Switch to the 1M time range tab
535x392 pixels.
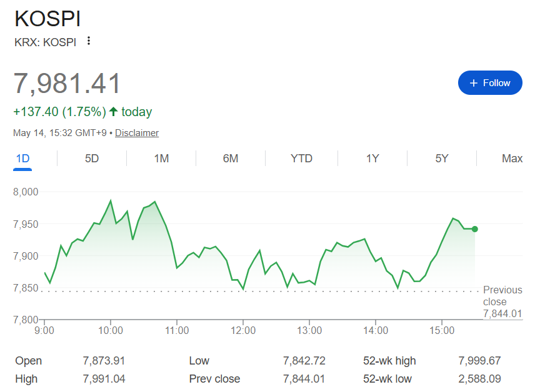161,159
